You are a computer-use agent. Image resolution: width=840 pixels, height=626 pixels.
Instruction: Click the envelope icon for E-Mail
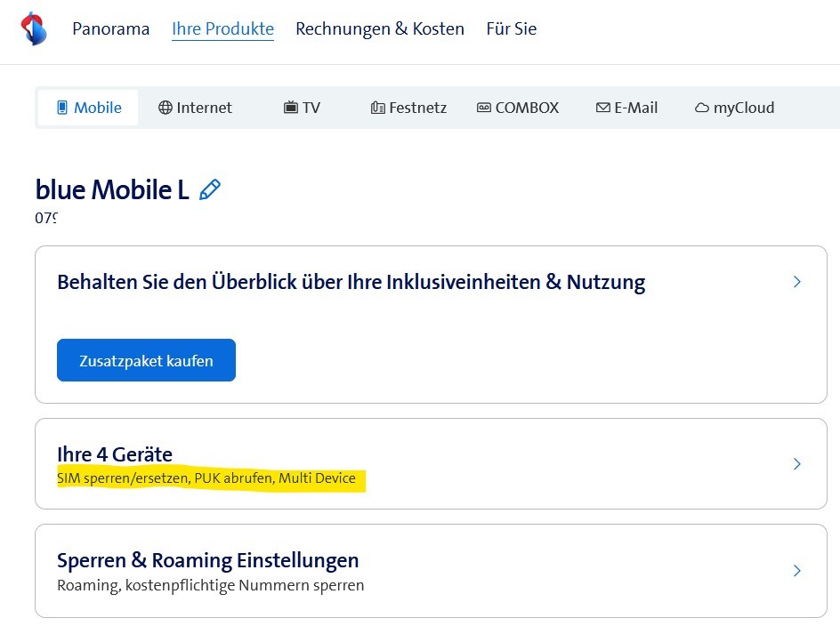[x=602, y=108]
